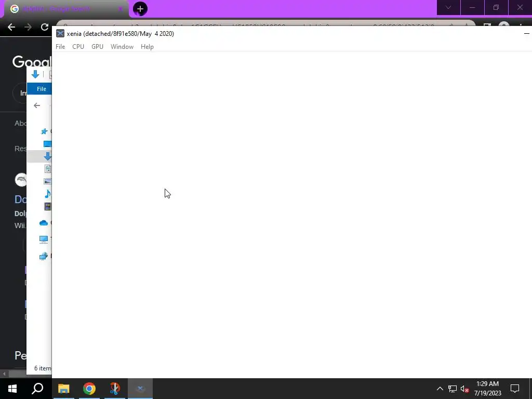Select This PC icon in Explorer sidebar
The width and height of the screenshot is (532, 399).
click(44, 240)
